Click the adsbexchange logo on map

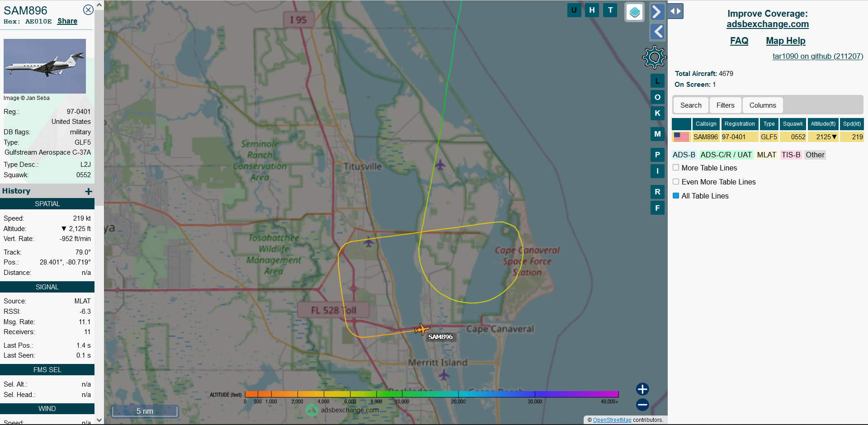312,410
